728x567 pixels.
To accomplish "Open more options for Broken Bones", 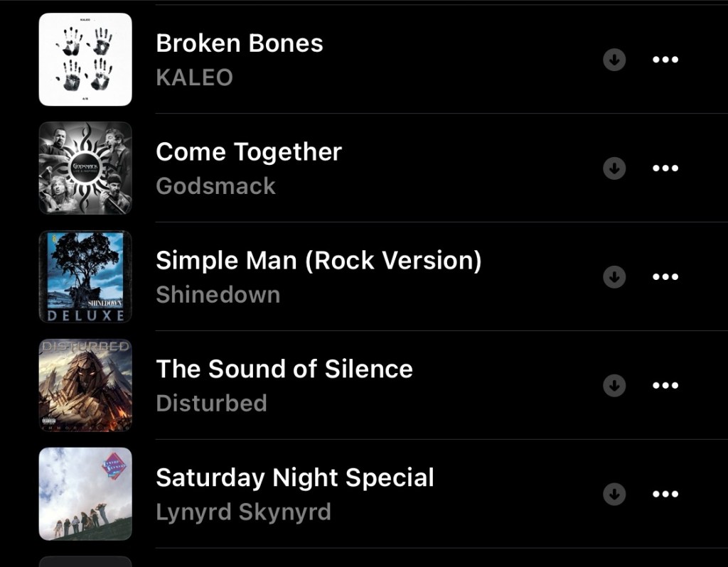I will click(665, 60).
